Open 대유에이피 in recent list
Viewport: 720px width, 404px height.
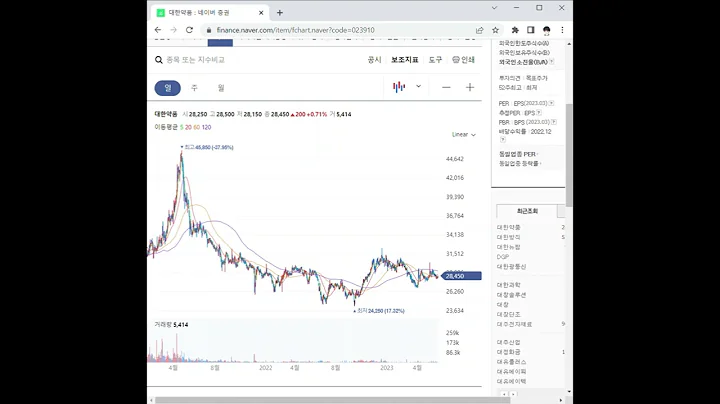pos(512,371)
